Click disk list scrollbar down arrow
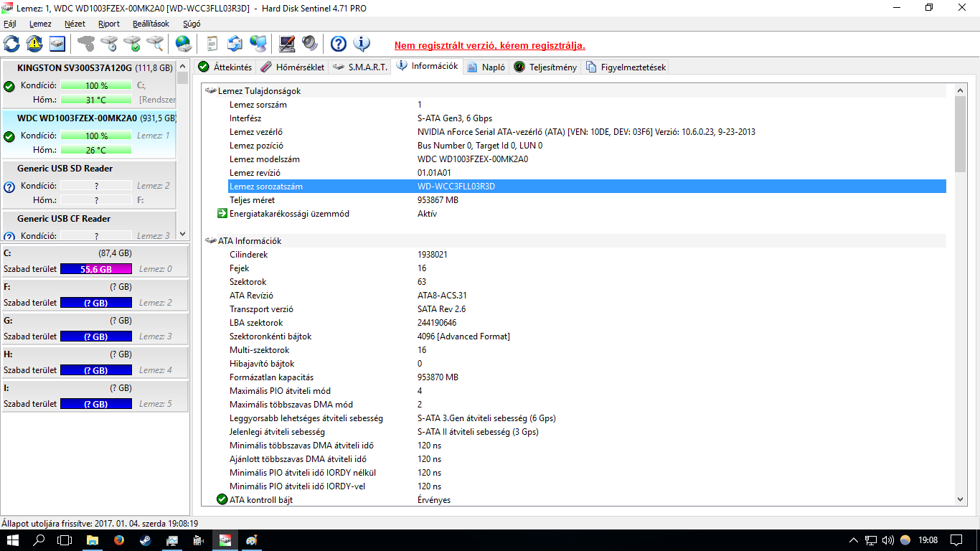The height and width of the screenshot is (551, 980). point(182,234)
